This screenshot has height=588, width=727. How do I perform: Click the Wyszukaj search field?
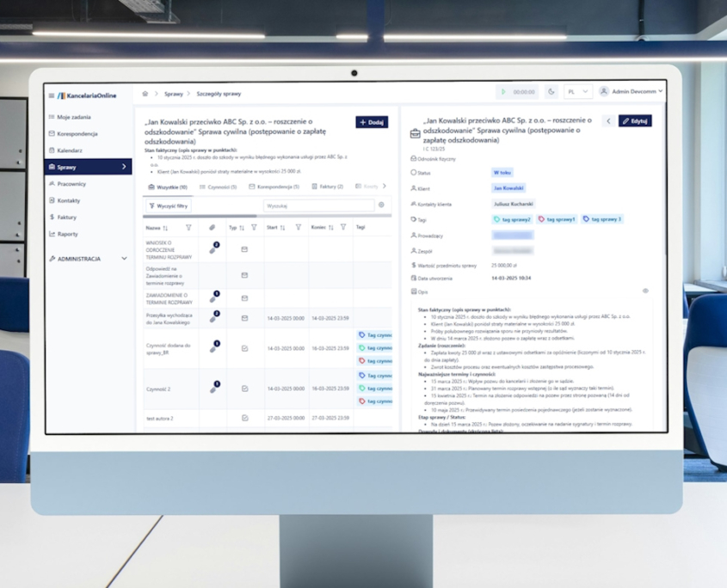[318, 205]
